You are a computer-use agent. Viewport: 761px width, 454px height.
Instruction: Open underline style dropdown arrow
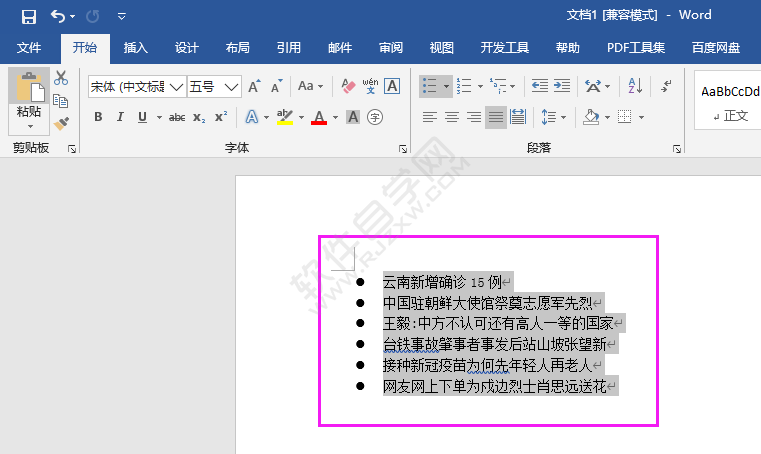159,118
